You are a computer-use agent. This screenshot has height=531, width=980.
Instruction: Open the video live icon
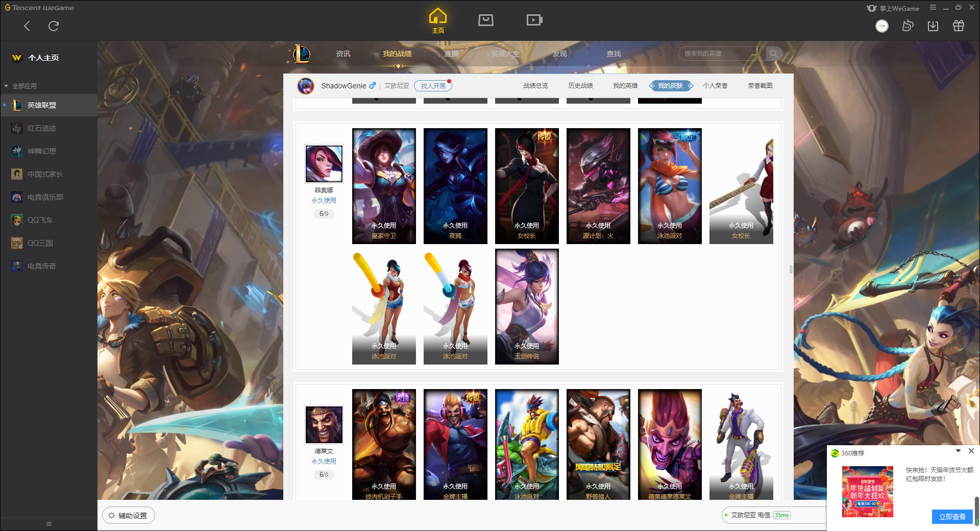[x=534, y=20]
